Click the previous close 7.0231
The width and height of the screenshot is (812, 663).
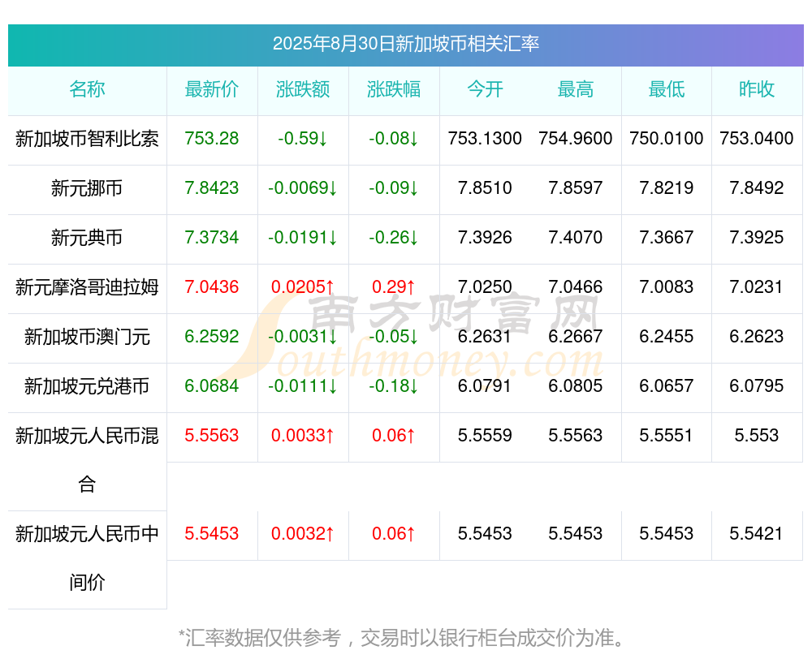[757, 286]
